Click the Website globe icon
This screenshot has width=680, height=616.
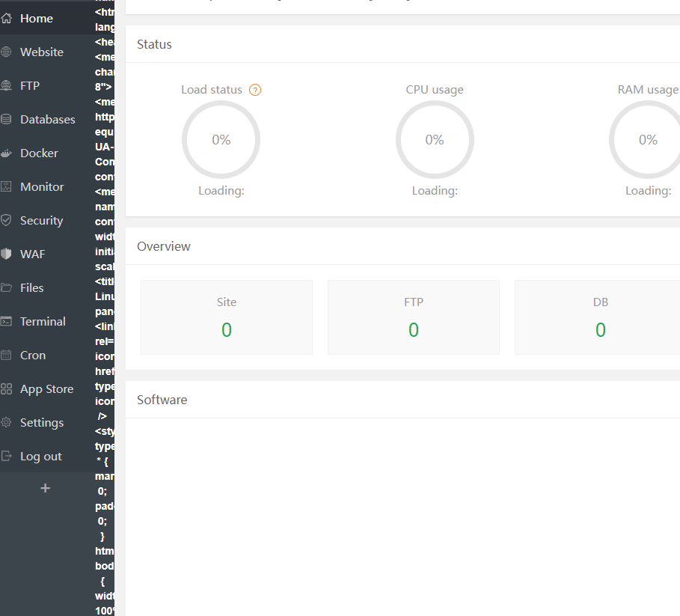(7, 52)
